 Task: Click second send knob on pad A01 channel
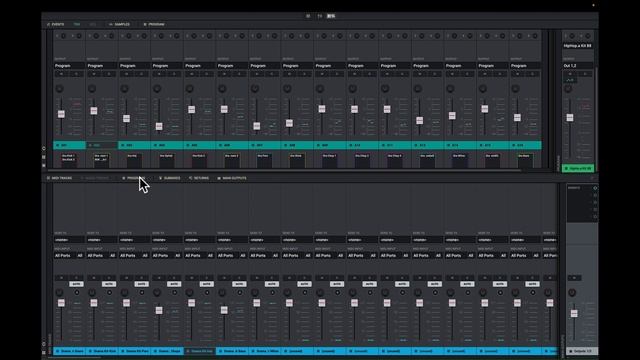click(79, 36)
